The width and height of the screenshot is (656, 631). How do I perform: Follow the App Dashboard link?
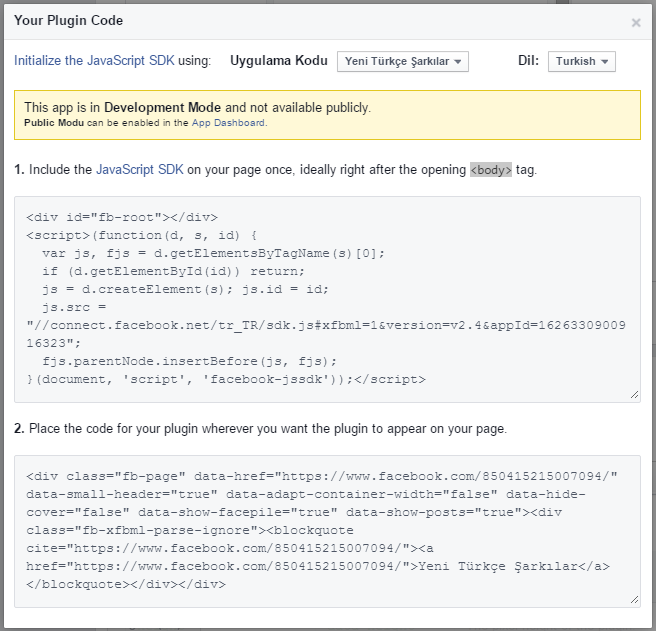click(228, 123)
